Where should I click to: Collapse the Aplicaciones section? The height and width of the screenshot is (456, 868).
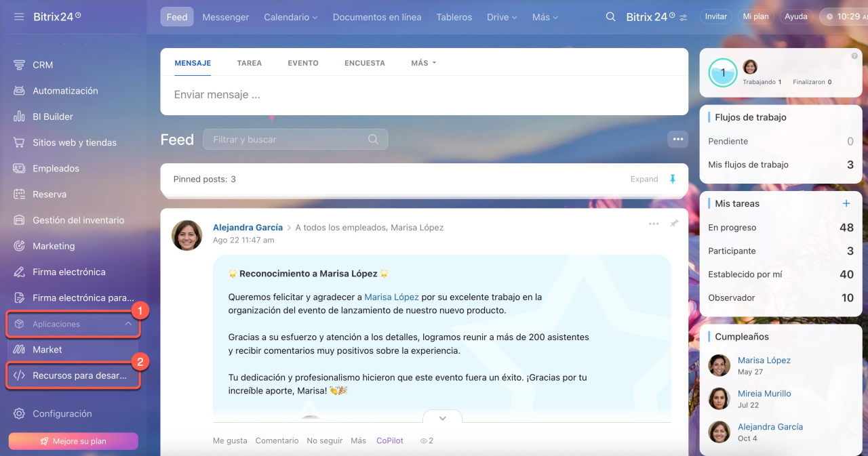click(x=128, y=325)
